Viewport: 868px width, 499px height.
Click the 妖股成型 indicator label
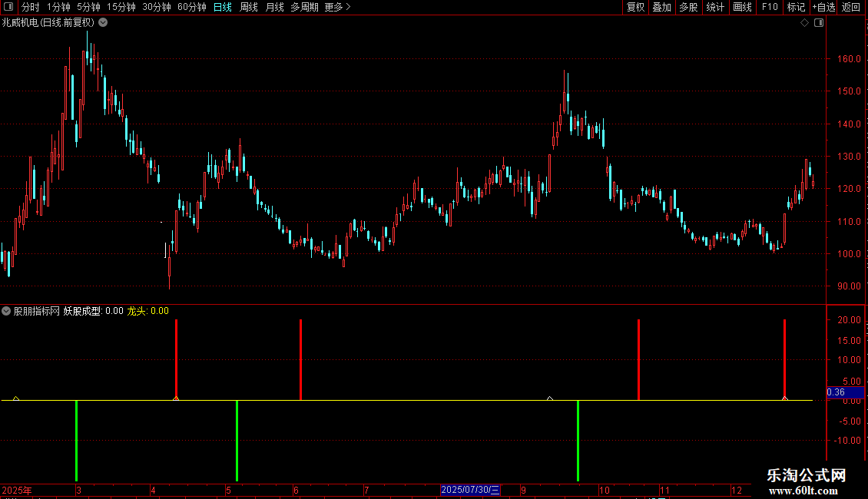tap(82, 311)
